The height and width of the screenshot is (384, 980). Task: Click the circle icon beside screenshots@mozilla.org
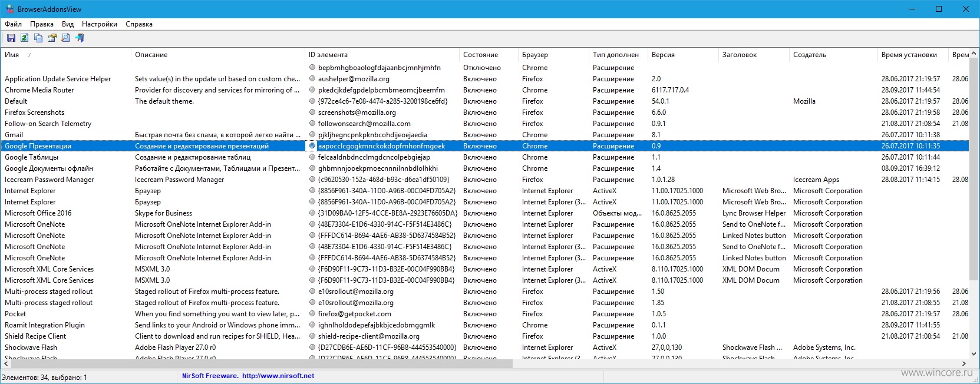(x=312, y=112)
